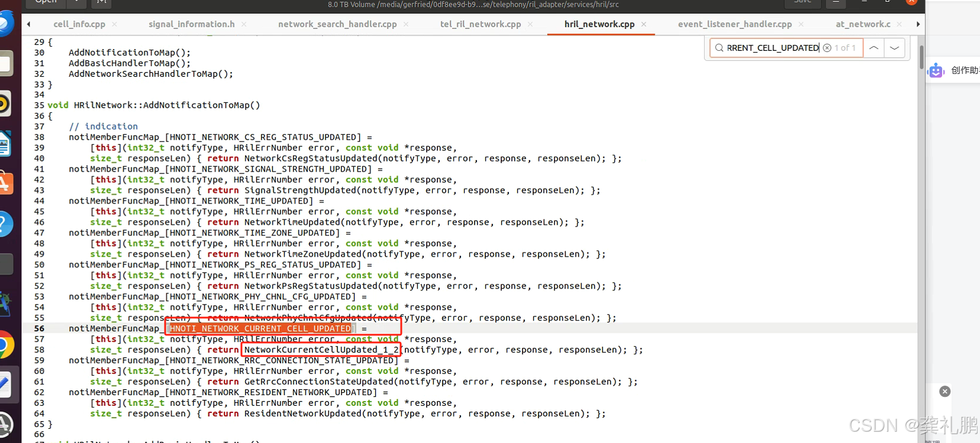
Task: Launch Rhythmbox from the dock
Action: click(5, 104)
